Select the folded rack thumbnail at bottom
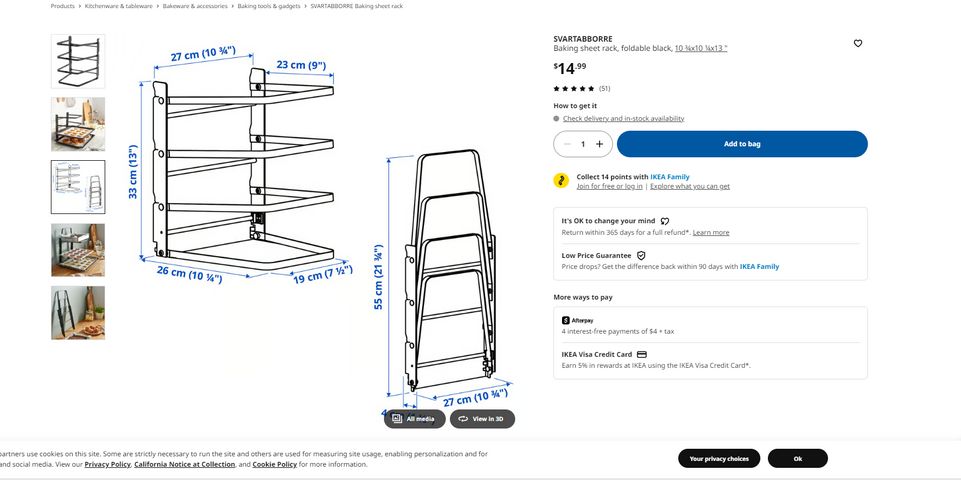The height and width of the screenshot is (480, 961). click(x=78, y=313)
